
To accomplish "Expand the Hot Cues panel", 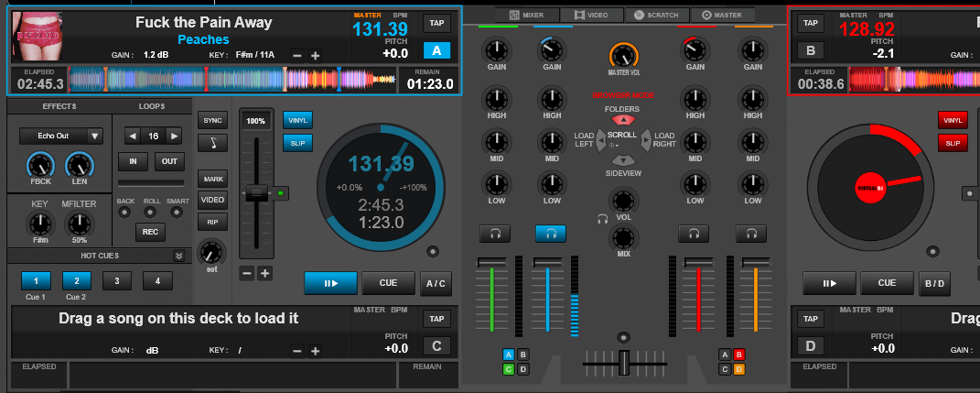I will click(179, 256).
